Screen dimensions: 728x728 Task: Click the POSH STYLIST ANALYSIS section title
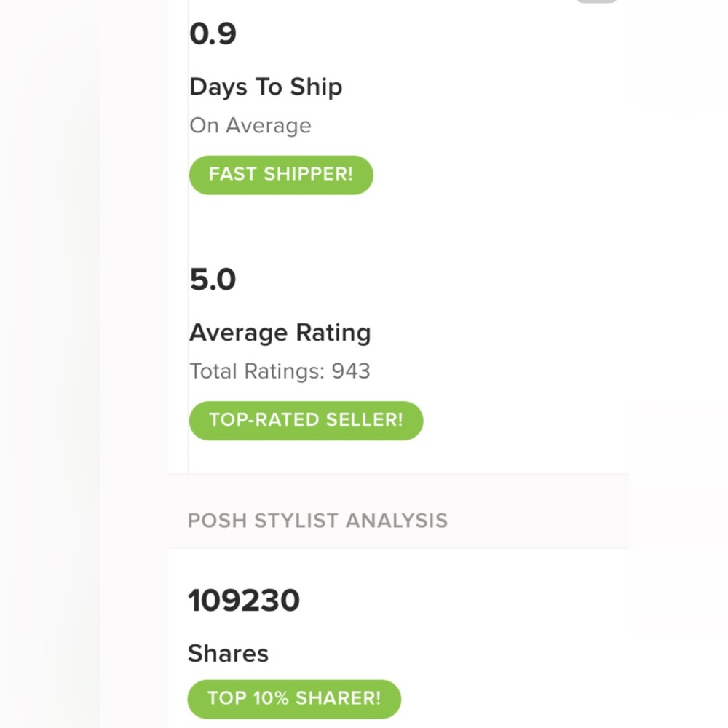click(x=317, y=521)
